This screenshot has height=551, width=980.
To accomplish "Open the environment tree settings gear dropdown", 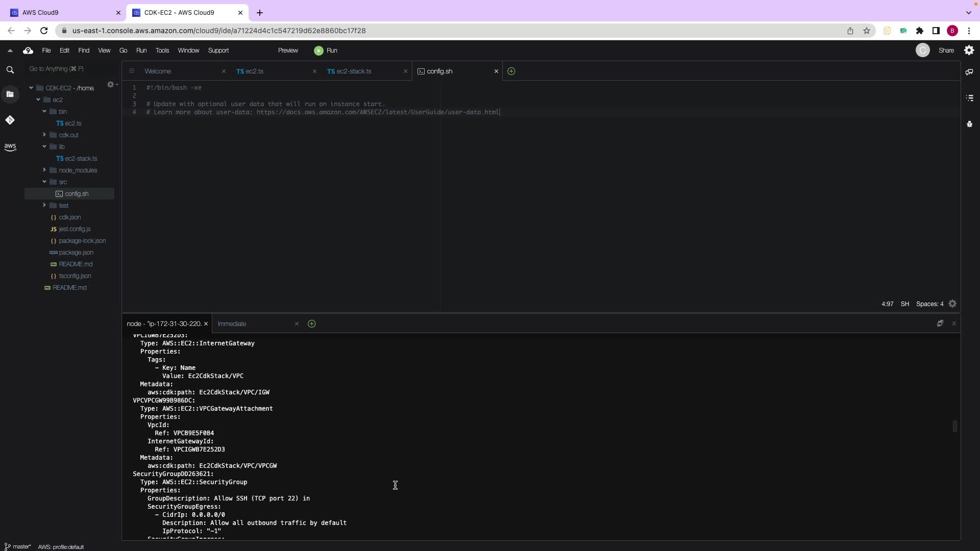I will pyautogui.click(x=111, y=85).
